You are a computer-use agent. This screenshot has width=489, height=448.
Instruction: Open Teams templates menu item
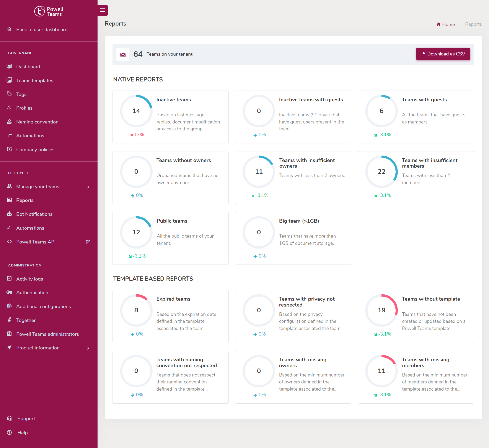point(35,80)
